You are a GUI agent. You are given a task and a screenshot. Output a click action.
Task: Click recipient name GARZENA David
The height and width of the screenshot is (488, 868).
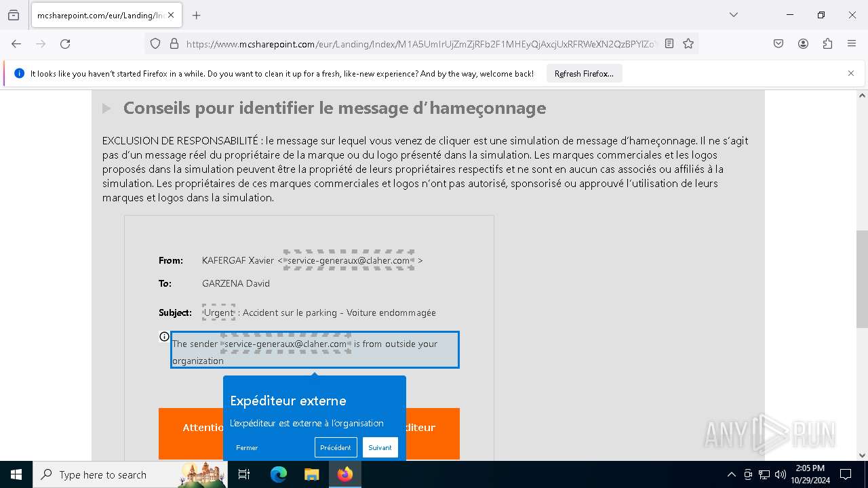(236, 283)
